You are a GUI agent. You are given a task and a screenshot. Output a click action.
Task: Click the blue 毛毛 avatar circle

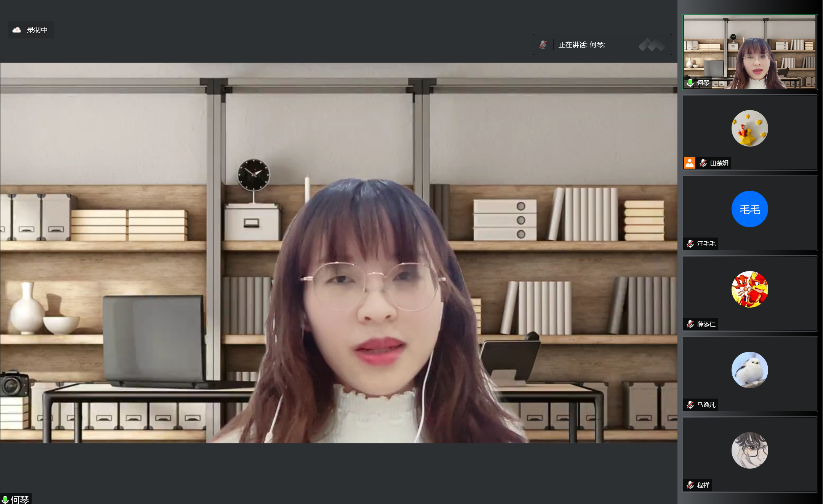(749, 209)
